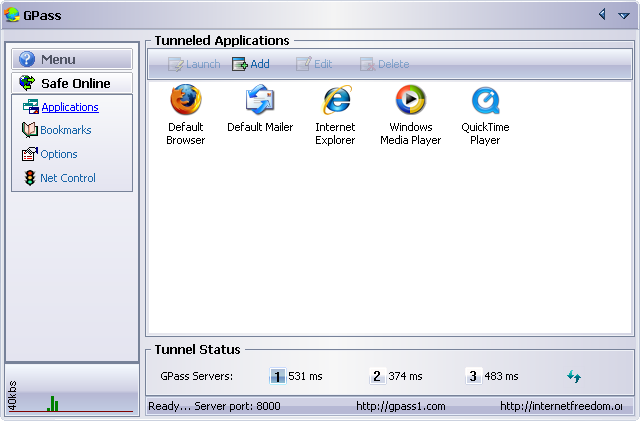Viewport: 640px width, 421px height.
Task: Collapse the Safe Online panel header
Action: (72, 83)
